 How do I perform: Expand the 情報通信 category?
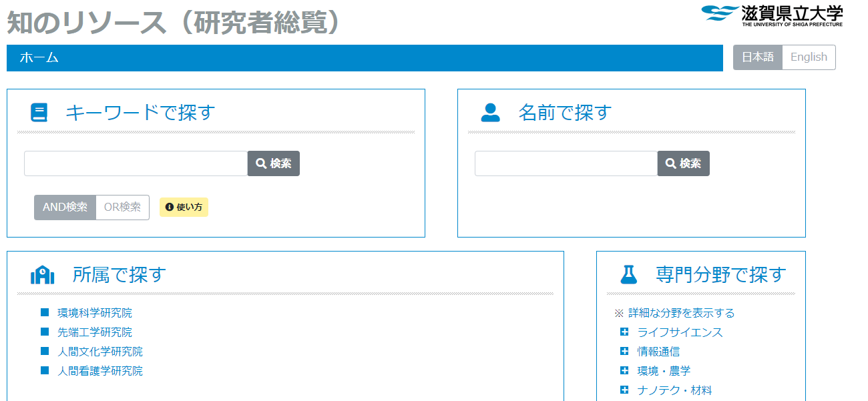624,352
